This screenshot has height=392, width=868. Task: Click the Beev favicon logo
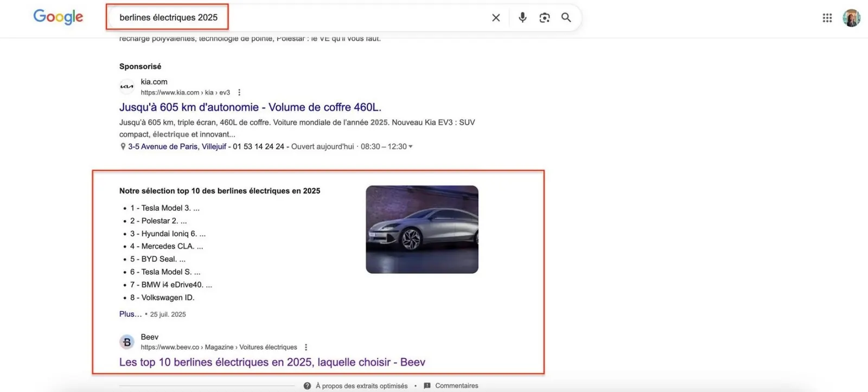click(x=126, y=342)
